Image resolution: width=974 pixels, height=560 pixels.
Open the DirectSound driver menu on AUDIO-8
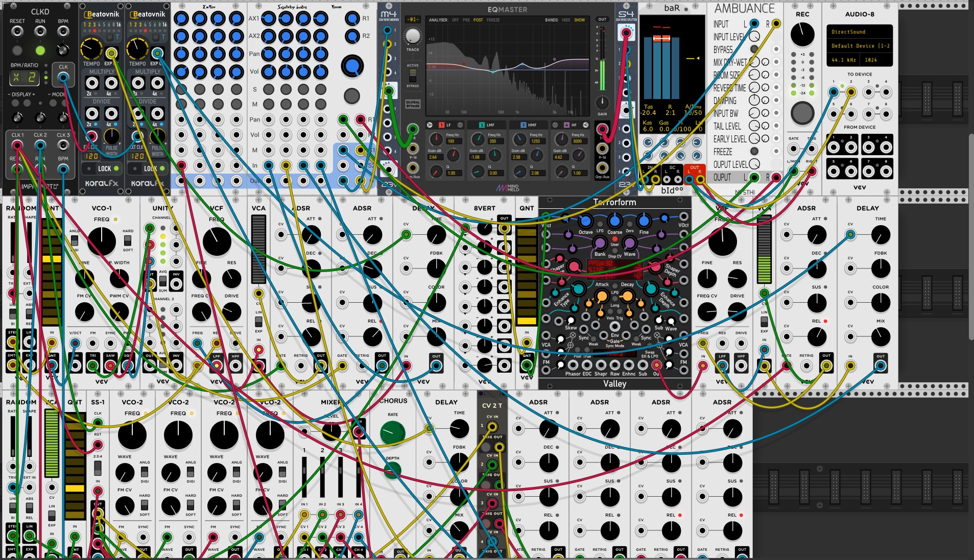coord(860,32)
